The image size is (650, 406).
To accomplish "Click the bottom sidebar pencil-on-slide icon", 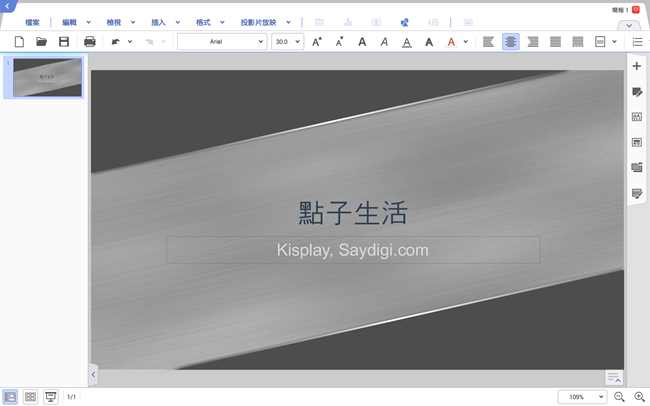I will coord(637,193).
